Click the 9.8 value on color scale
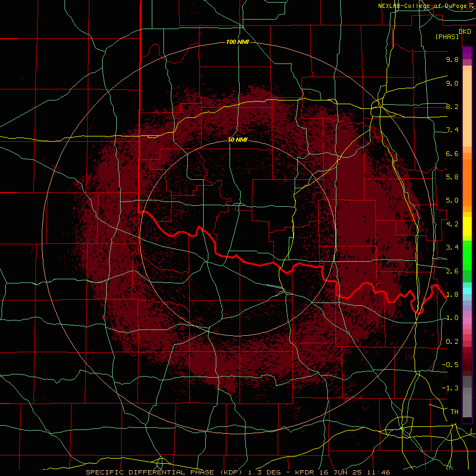This screenshot has width=476, height=476. pyautogui.click(x=452, y=59)
